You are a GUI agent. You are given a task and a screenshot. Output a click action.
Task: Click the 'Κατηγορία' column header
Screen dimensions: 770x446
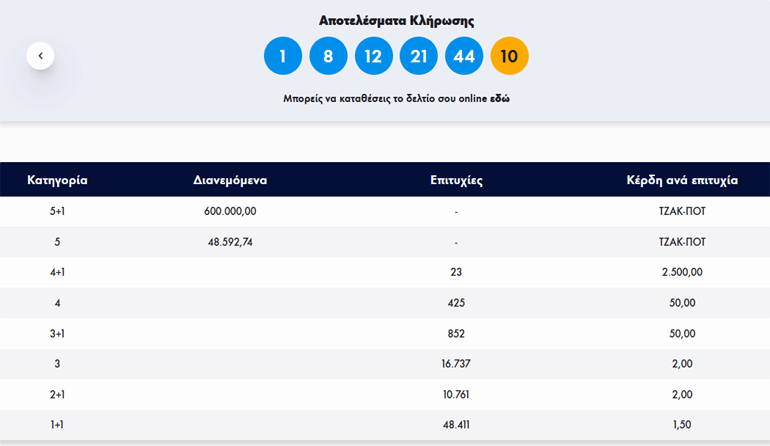coord(58,181)
